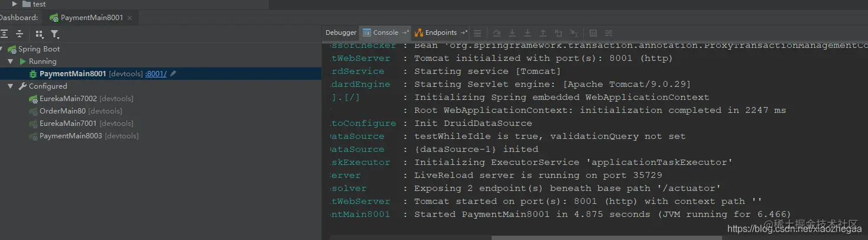Click the 'Initializing ExecutorService' log line
Screen dimensions: 868x240
(573, 163)
